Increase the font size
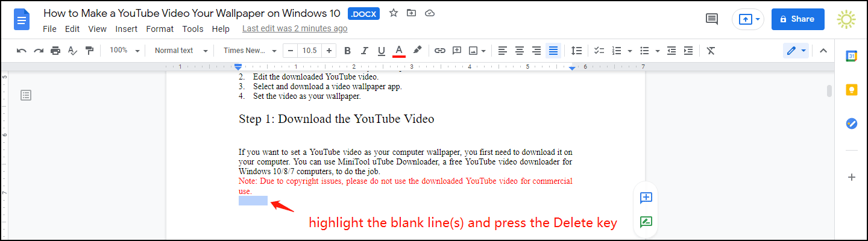868x241 pixels. (x=329, y=51)
